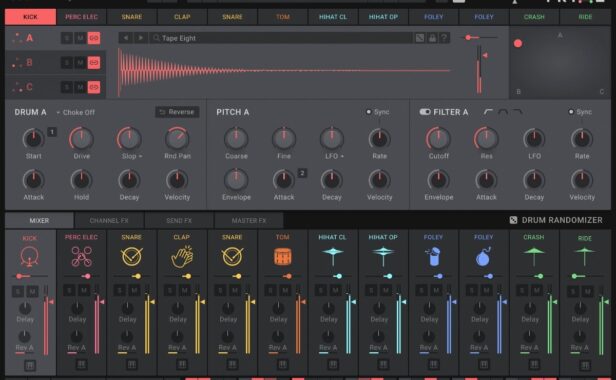Click the randomize sample dice icon
Image resolution: width=616 pixels, height=380 pixels.
coord(420,38)
